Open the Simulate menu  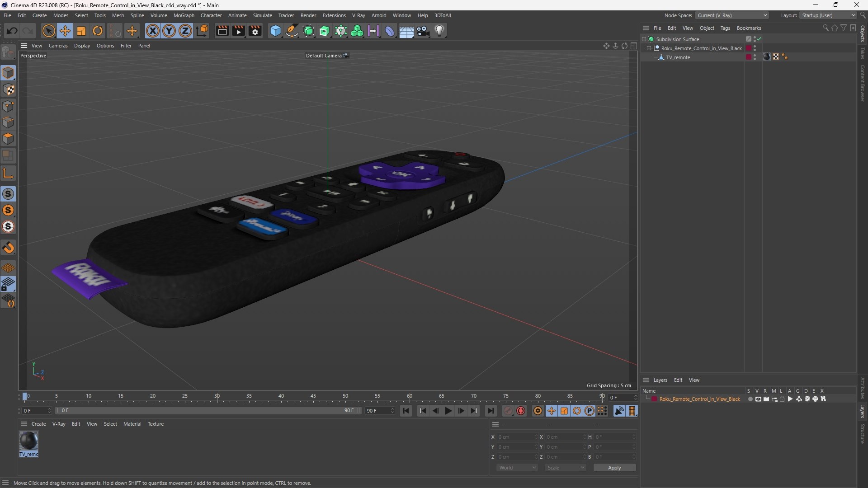coord(262,15)
